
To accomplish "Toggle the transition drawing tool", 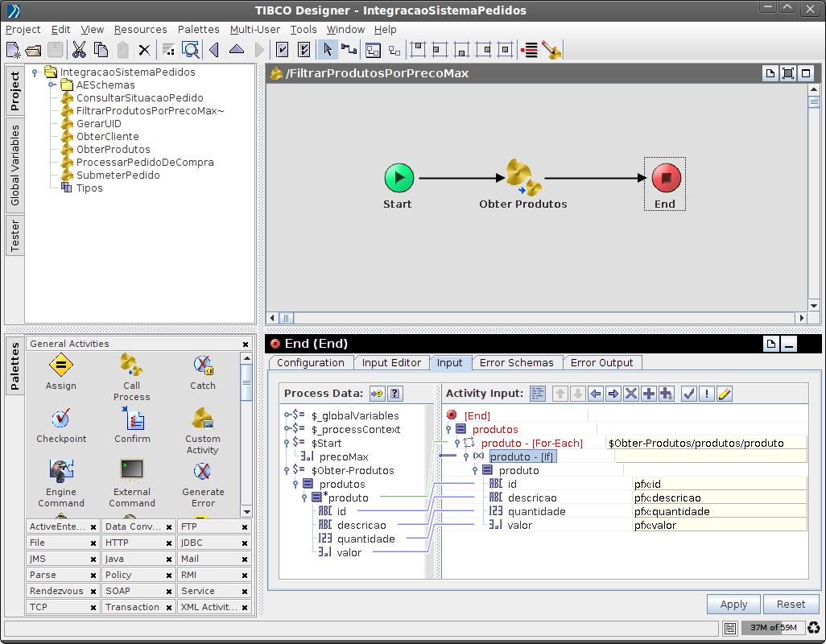I will point(347,49).
